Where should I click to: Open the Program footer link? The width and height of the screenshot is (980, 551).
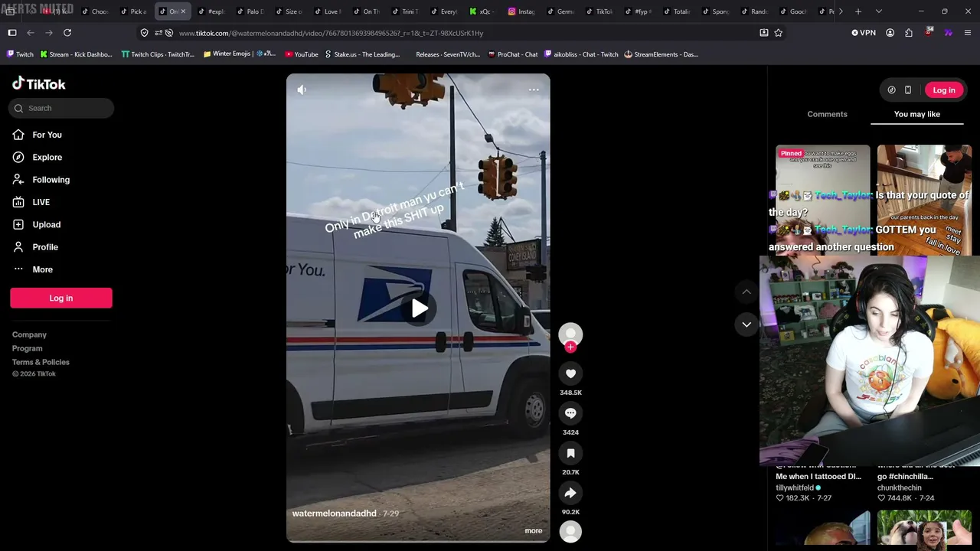(x=27, y=348)
